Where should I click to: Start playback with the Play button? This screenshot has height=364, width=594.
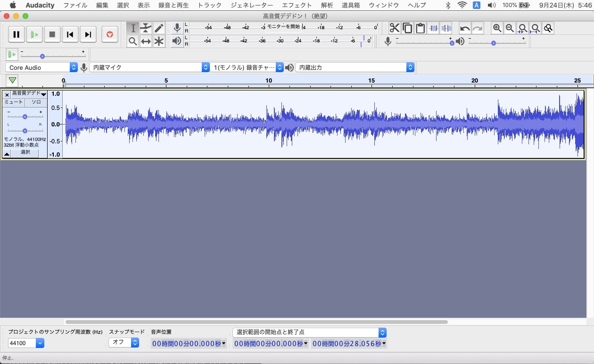[34, 34]
